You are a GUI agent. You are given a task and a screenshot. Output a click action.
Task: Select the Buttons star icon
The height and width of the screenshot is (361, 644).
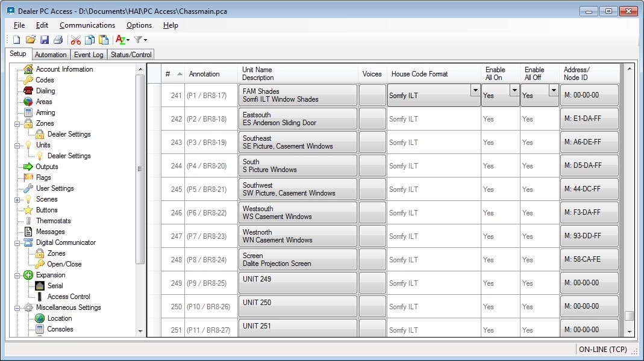point(28,210)
